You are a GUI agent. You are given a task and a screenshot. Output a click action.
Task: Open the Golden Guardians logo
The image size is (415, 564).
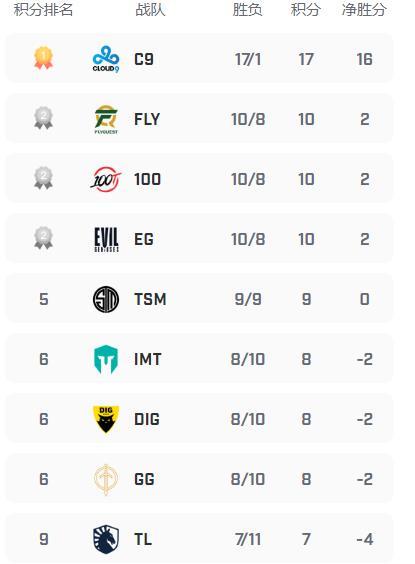(106, 479)
